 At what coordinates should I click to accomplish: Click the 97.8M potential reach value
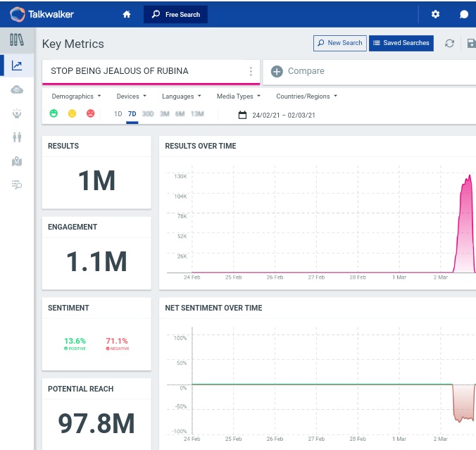[x=96, y=423]
